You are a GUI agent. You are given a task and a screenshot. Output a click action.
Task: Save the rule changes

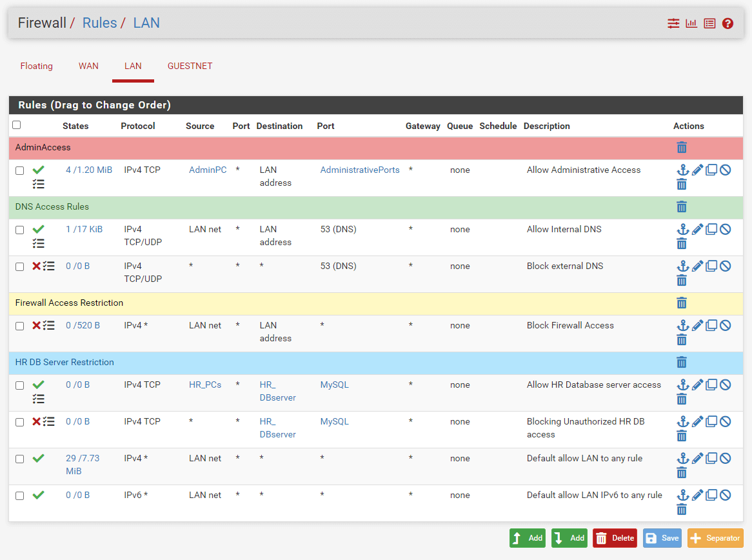point(662,537)
